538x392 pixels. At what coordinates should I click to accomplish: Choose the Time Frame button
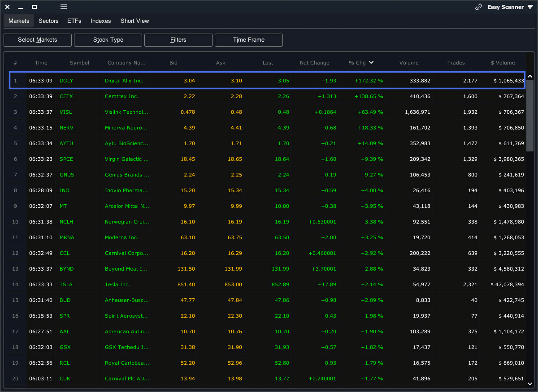249,40
